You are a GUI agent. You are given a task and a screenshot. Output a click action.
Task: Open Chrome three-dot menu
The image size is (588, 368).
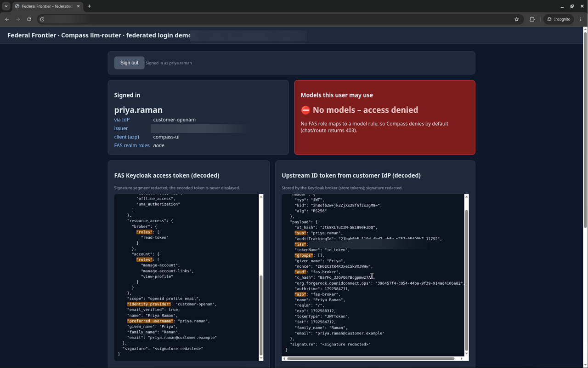tap(581, 19)
